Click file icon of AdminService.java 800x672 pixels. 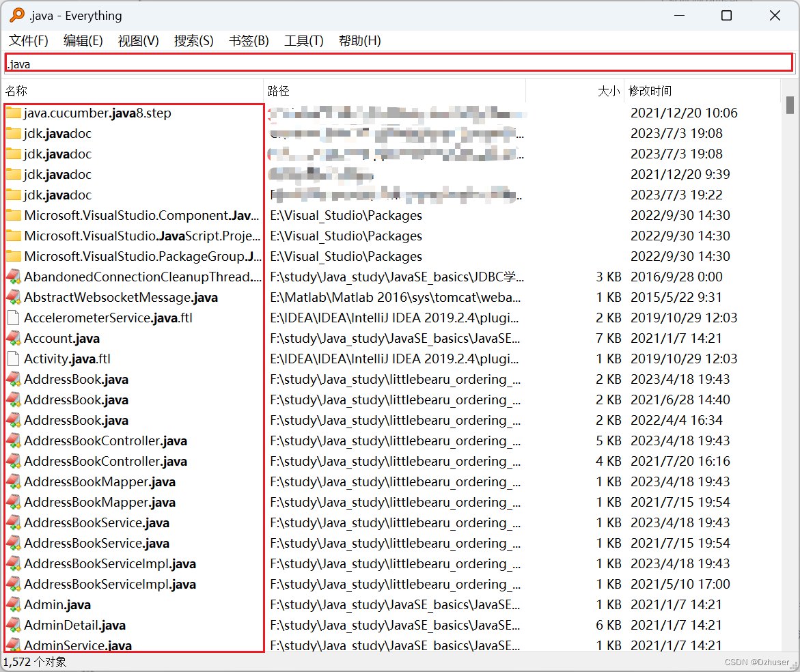[x=14, y=645]
